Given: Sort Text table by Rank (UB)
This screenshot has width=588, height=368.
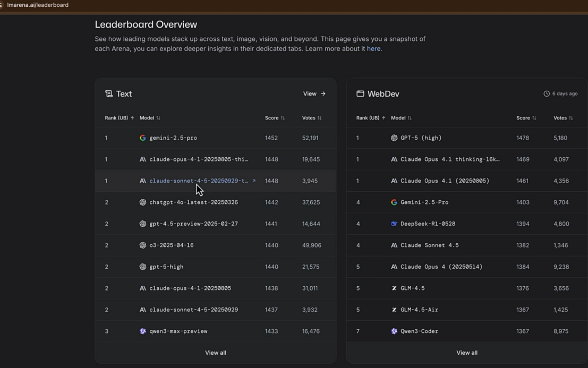Looking at the screenshot, I should point(120,118).
